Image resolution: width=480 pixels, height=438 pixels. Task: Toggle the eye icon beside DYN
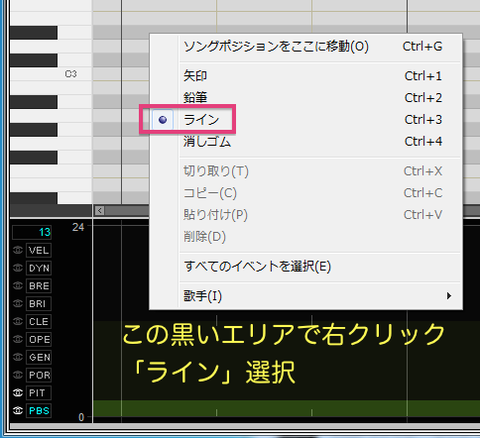tap(18, 268)
